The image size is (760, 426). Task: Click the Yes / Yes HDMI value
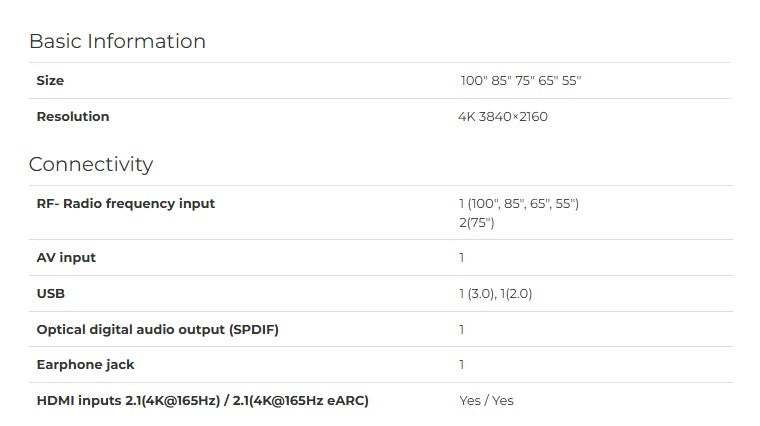click(x=487, y=401)
